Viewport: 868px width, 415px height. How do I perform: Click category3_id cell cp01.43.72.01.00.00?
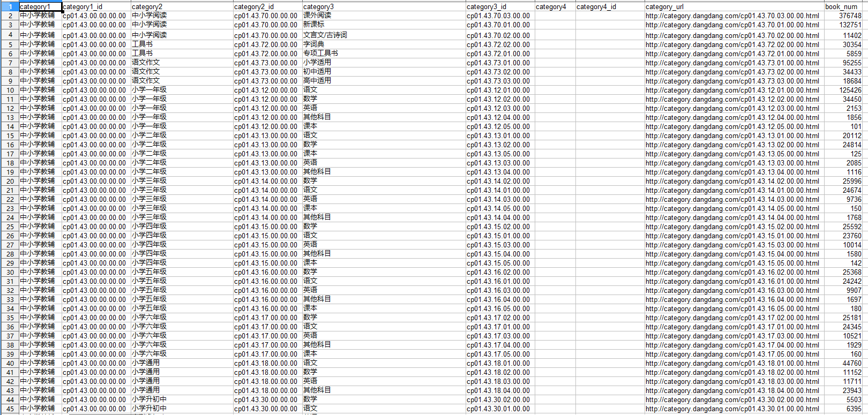point(500,54)
